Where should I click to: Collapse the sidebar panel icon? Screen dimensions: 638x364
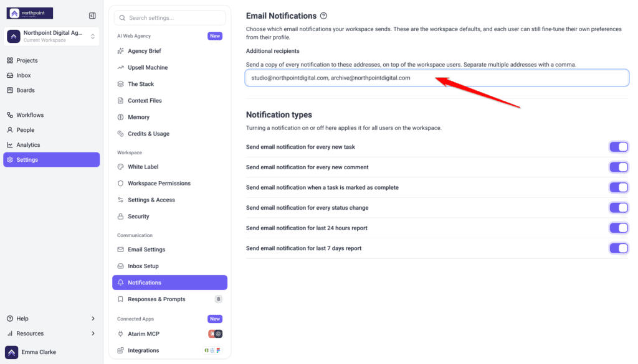[92, 16]
